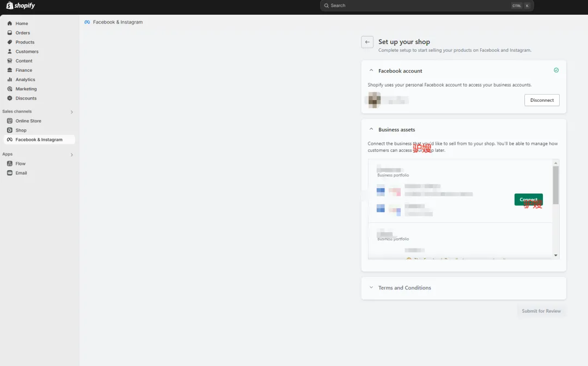Click the Shop channel icon
The image size is (588, 366).
10,130
